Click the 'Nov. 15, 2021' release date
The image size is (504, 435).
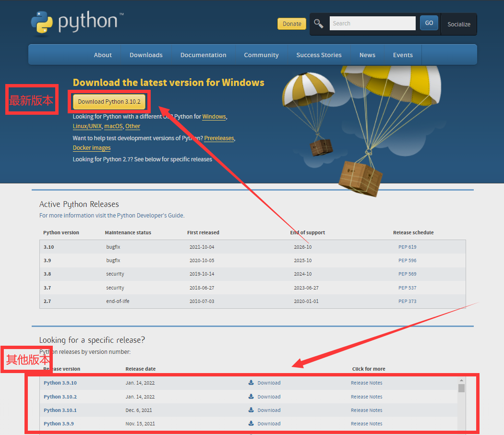coord(140,424)
